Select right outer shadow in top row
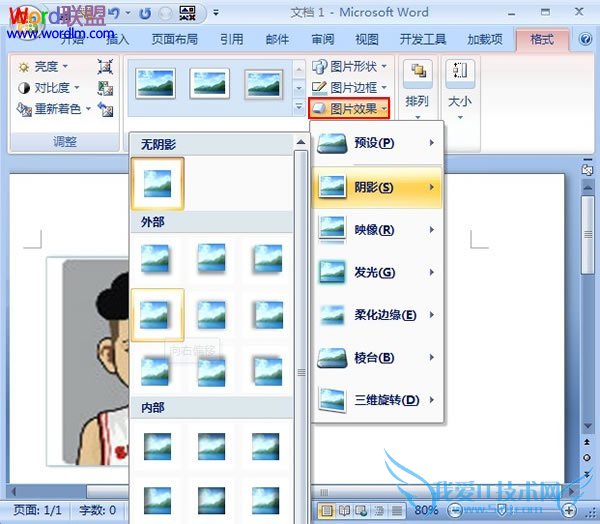The height and width of the screenshot is (524, 600). tap(267, 258)
